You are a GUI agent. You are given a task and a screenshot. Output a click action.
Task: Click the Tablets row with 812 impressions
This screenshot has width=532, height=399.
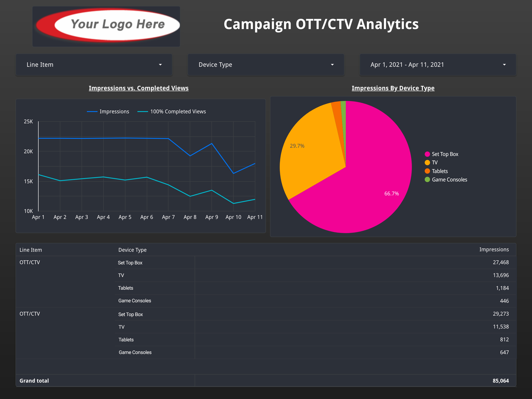316,340
